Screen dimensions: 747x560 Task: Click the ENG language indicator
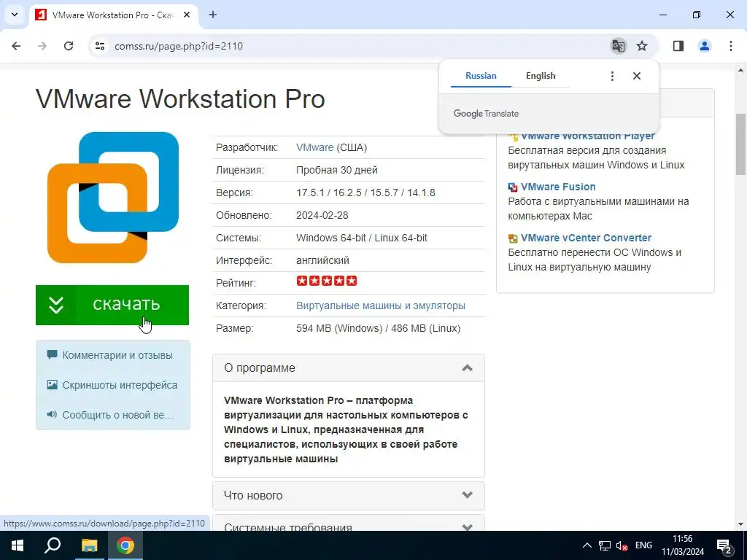tap(643, 545)
